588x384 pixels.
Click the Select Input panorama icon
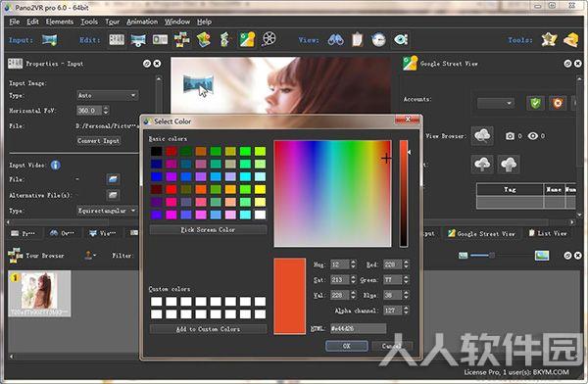[50, 40]
